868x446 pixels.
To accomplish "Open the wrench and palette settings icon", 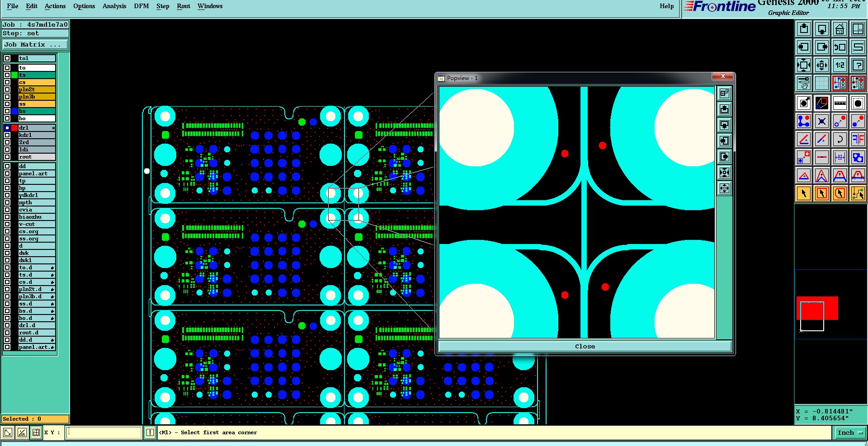I will 804,83.
